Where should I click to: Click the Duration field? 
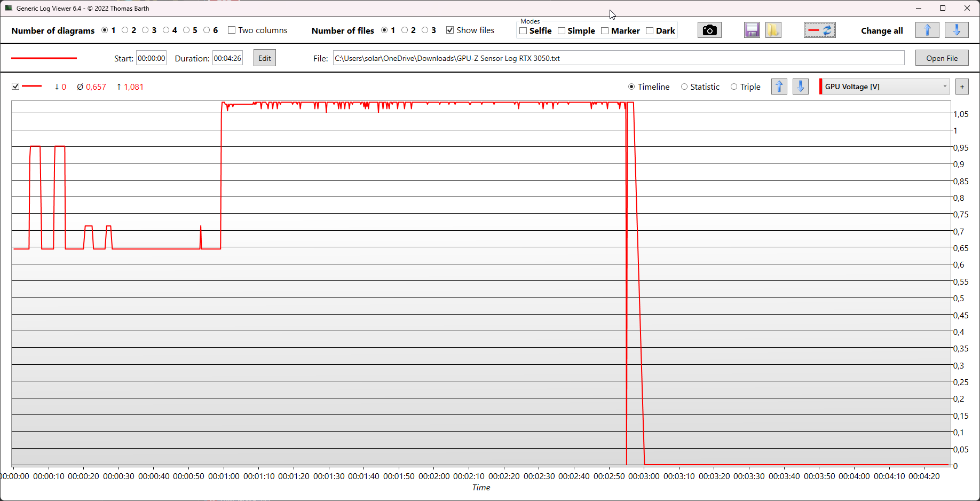228,58
